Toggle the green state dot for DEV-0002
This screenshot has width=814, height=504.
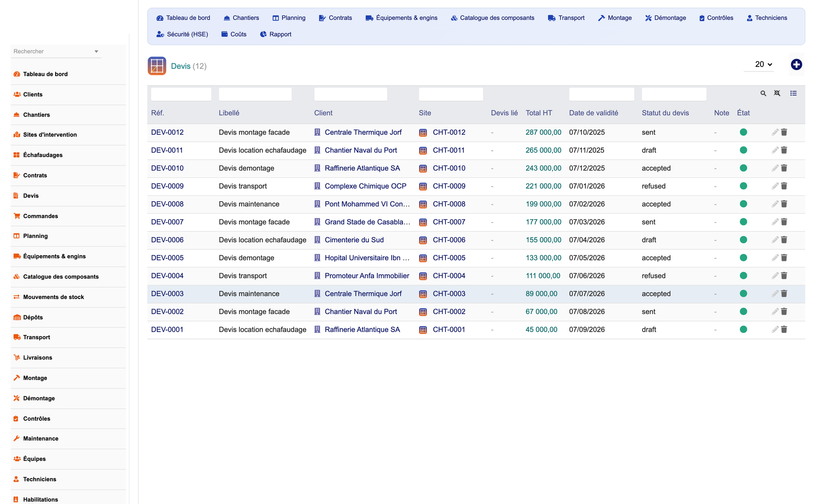click(x=743, y=312)
